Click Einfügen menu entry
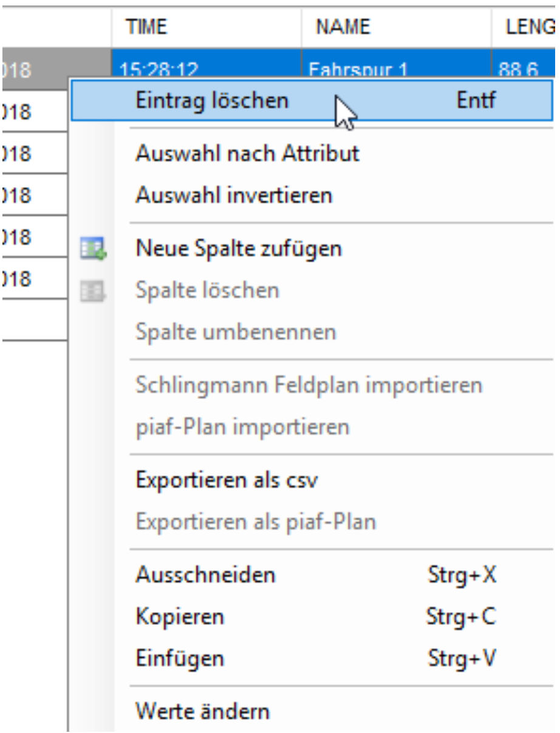The image size is (560, 733). (x=180, y=658)
